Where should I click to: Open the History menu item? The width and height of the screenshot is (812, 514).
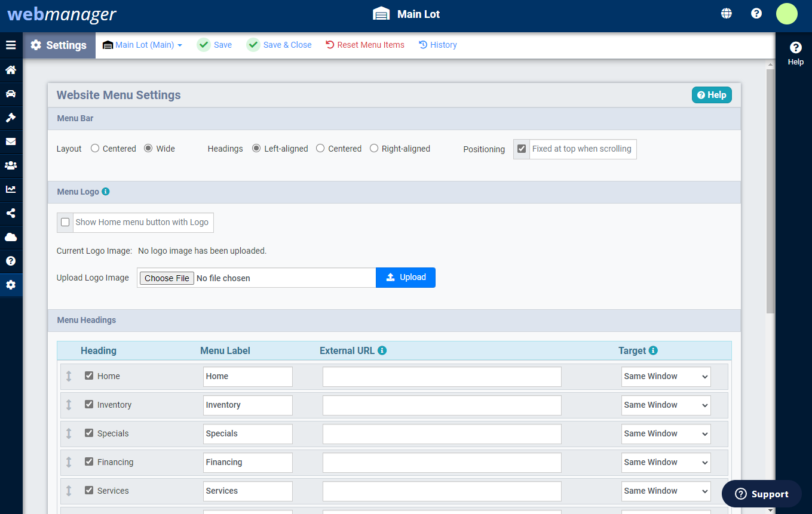(438, 45)
